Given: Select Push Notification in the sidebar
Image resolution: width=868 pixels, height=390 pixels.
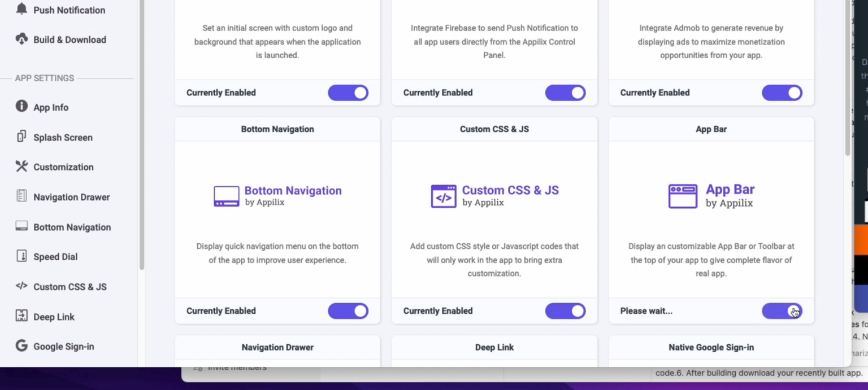Looking at the screenshot, I should pos(68,10).
